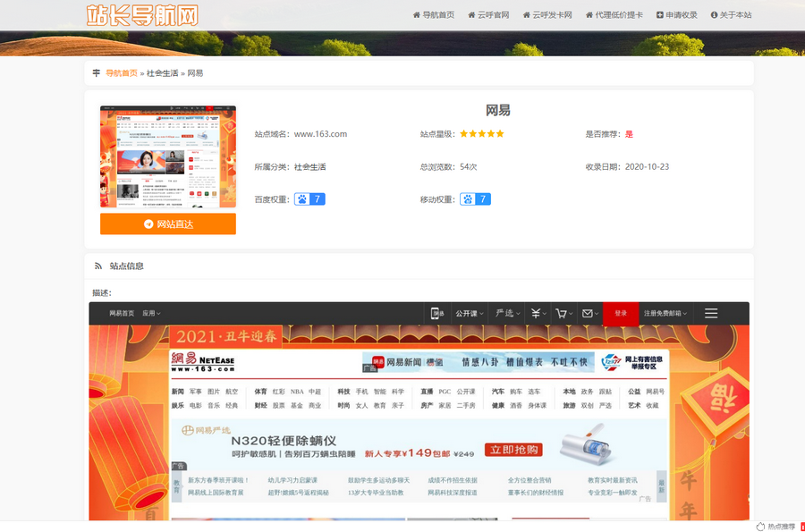Click the red 登录 button
The width and height of the screenshot is (805, 532).
[621, 313]
